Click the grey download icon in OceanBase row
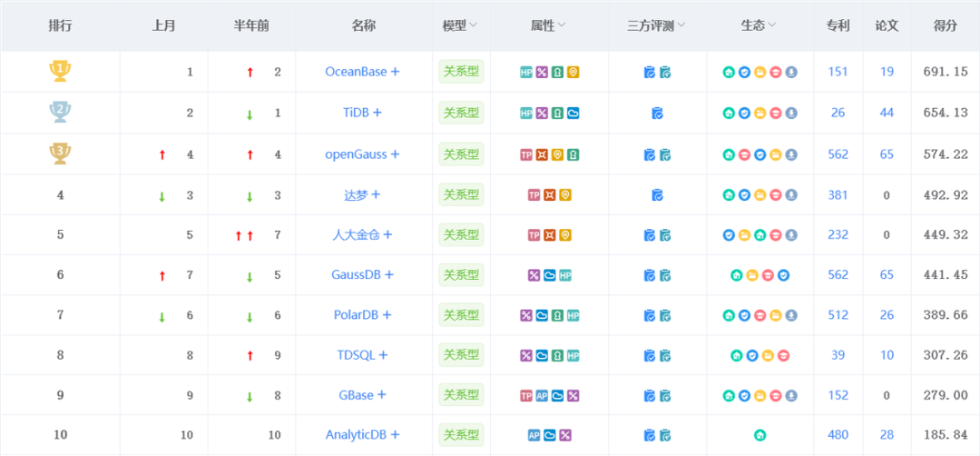The height and width of the screenshot is (456, 980). tap(791, 72)
